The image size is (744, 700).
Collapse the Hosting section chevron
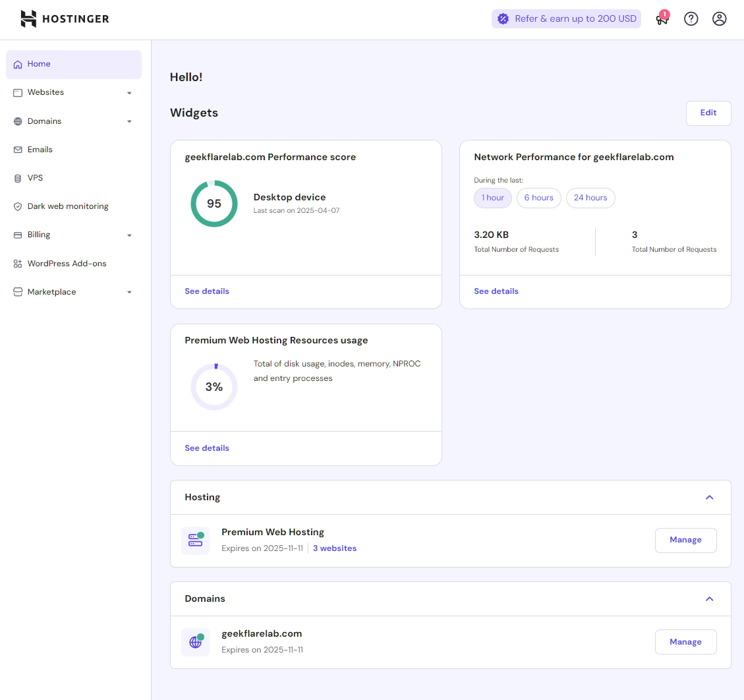point(710,498)
